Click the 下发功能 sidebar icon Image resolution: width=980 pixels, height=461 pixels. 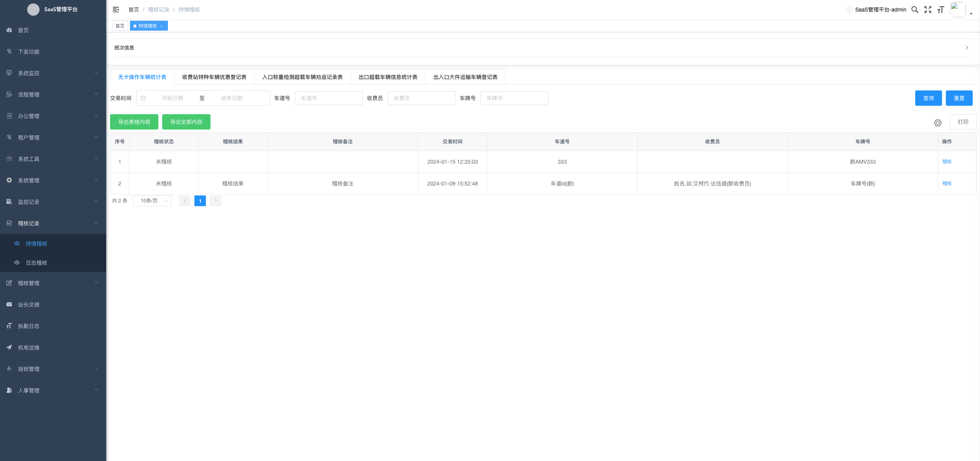(x=9, y=51)
